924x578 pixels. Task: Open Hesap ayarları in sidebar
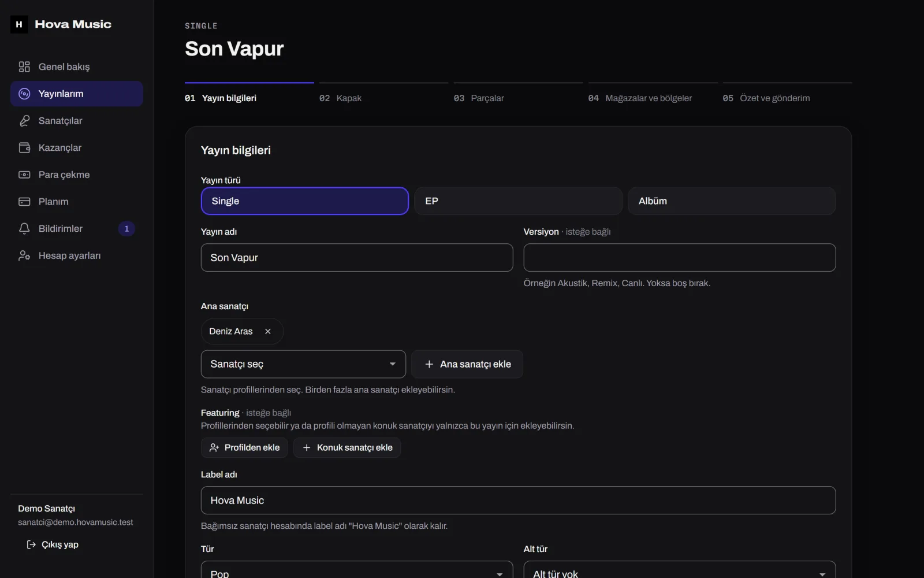point(77,255)
